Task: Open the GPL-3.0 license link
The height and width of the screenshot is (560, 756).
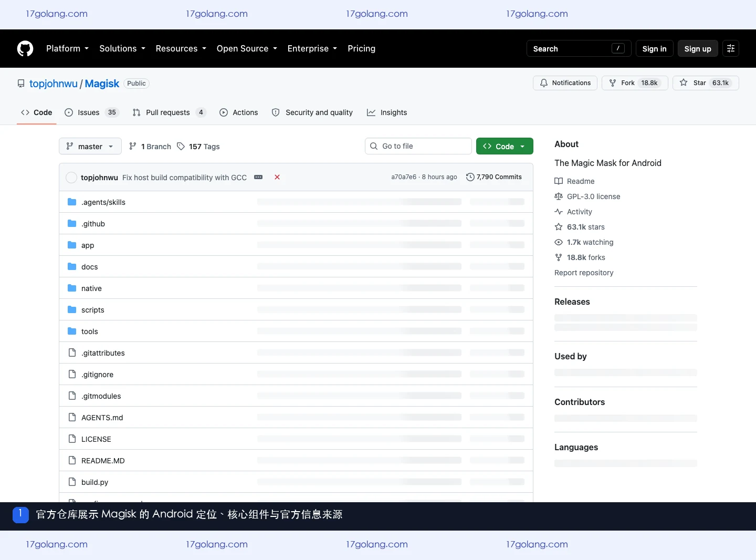Action: (587, 196)
